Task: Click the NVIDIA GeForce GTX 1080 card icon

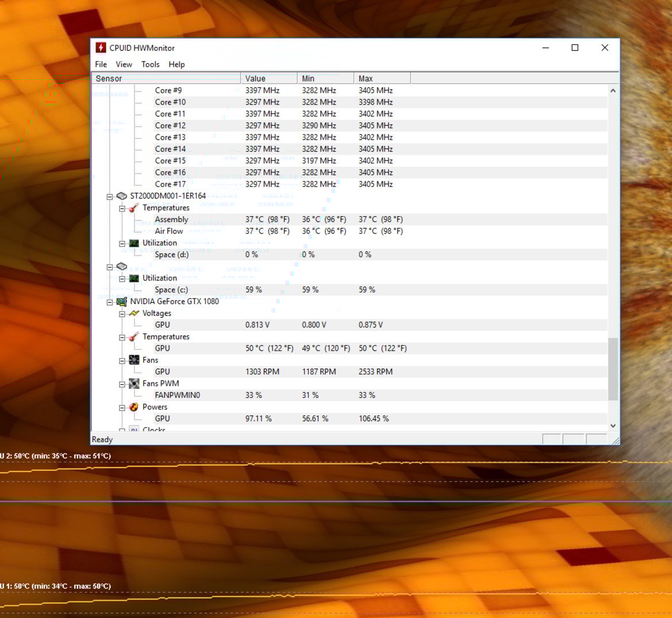Action: 122,302
